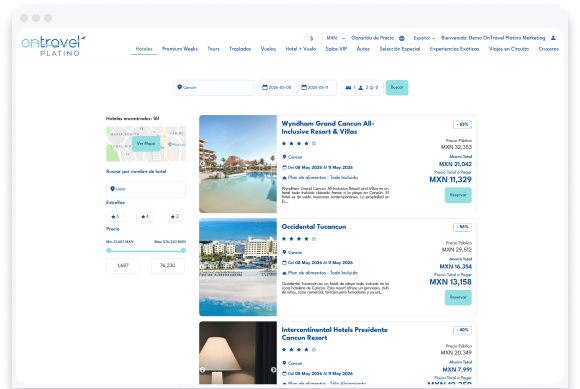Click the Occidental Tucancun star rating
Viewport: 580px width, 389px height.
coord(299,239)
